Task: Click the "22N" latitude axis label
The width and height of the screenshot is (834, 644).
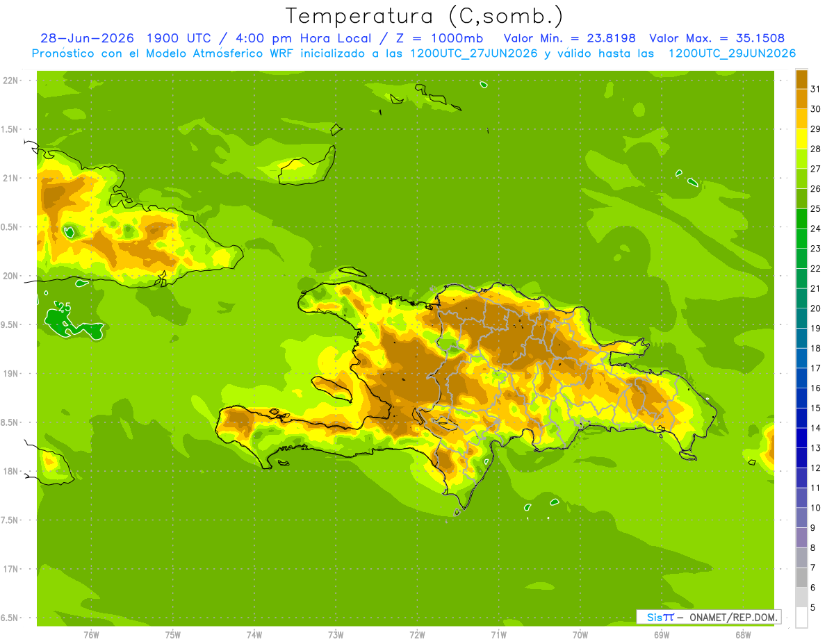Action: point(11,81)
